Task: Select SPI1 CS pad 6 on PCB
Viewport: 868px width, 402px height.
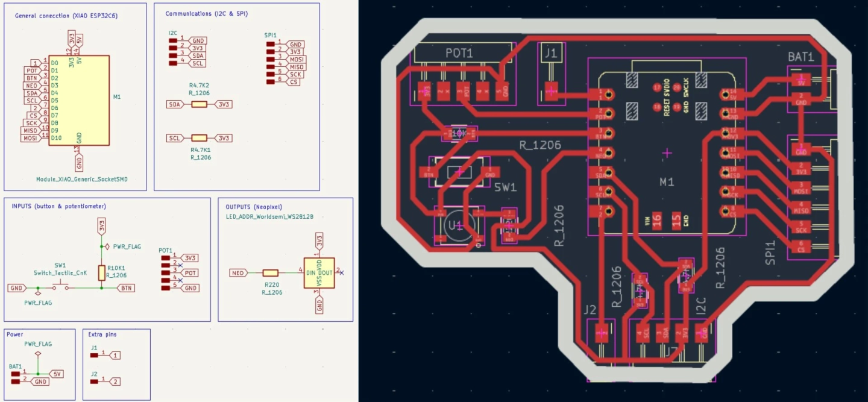Action: [x=802, y=247]
